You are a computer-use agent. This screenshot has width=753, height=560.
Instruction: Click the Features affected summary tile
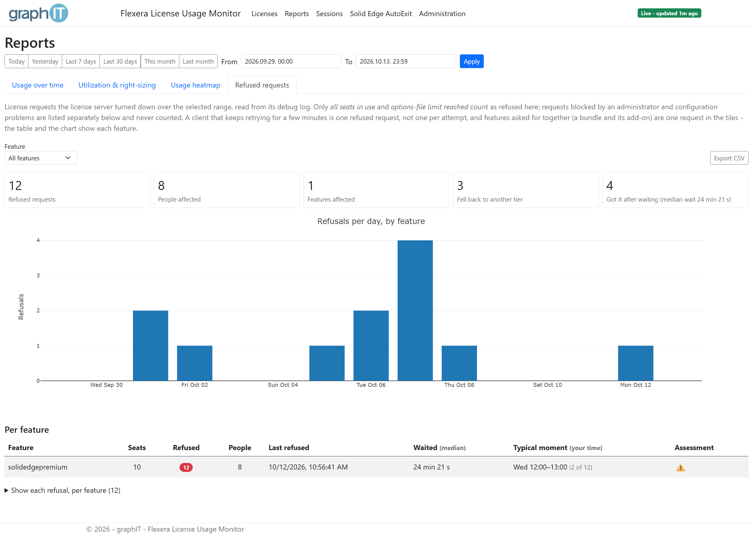point(376,190)
